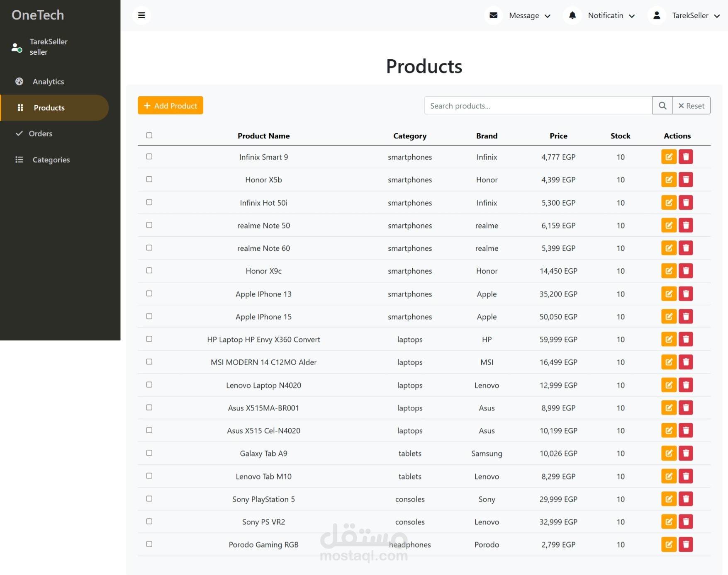Delete the Galaxy Tab A9 product
The image size is (728, 575).
point(686,454)
